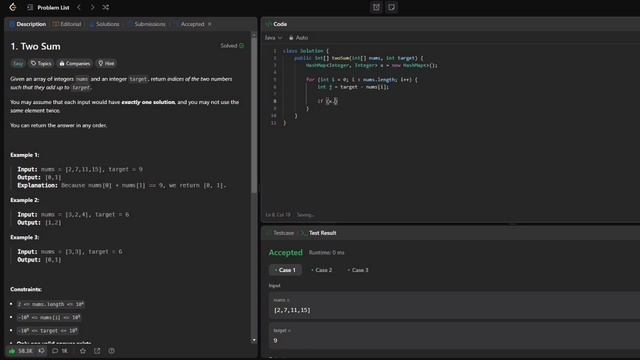The height and width of the screenshot is (360, 640).
Task: Click the Easy difficulty tag
Action: coord(18,63)
